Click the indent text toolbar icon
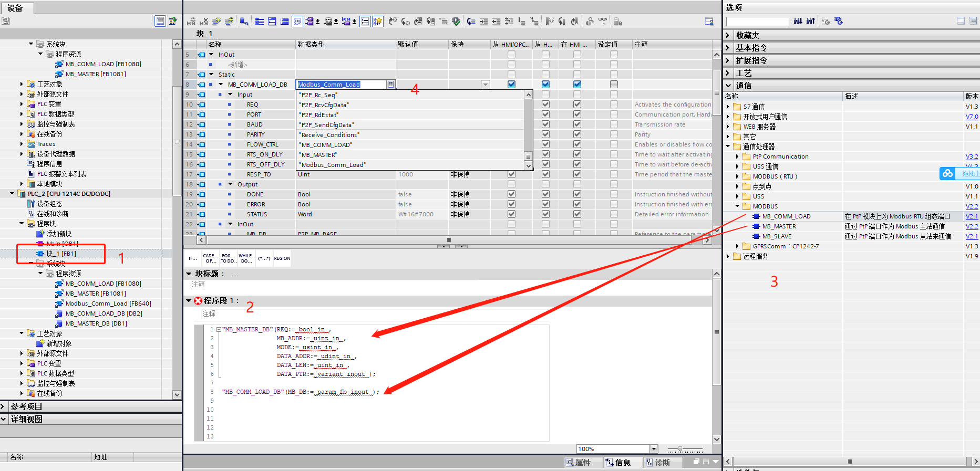The image size is (980, 471). pyautogui.click(x=483, y=22)
